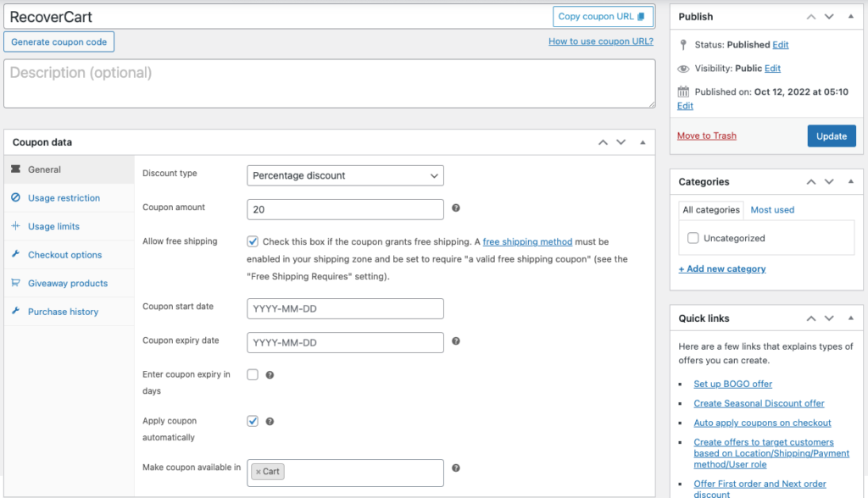Collapse the Quick links panel
This screenshot has width=868, height=498.
pos(851,318)
